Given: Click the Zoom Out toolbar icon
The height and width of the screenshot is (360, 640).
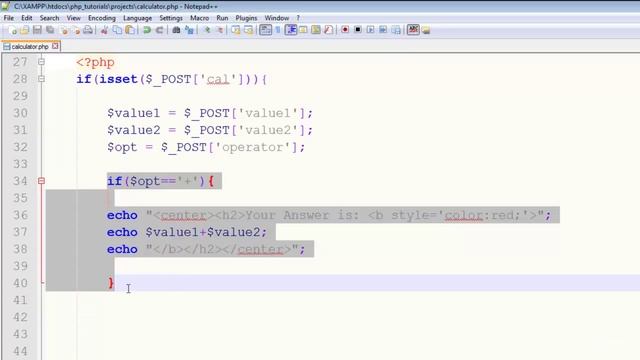Looking at the screenshot, I should tap(220, 30).
